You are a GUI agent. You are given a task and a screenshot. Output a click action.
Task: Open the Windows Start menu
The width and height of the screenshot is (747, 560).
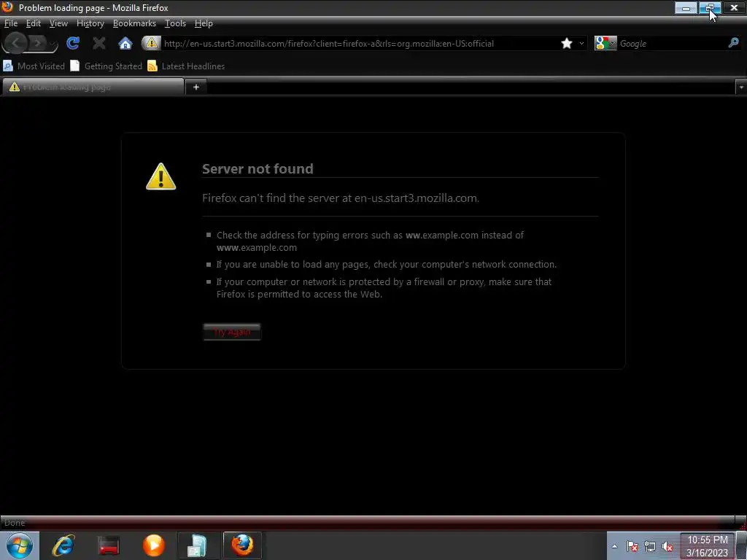tap(20, 545)
